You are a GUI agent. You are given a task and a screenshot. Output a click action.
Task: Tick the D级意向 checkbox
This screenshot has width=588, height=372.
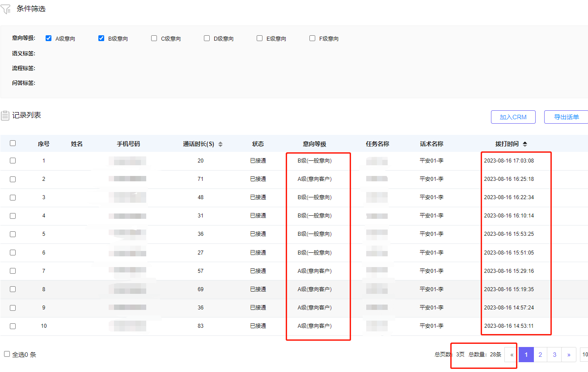207,38
